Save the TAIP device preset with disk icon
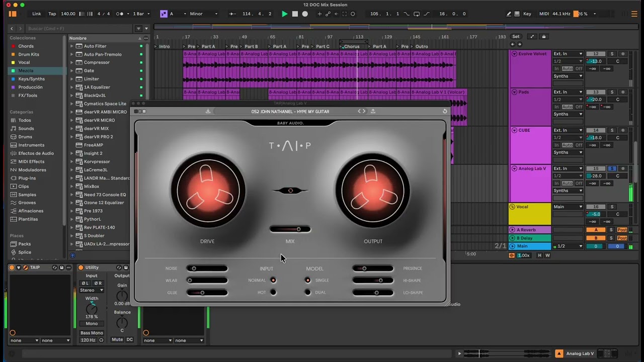The image size is (644, 362). click(x=62, y=267)
